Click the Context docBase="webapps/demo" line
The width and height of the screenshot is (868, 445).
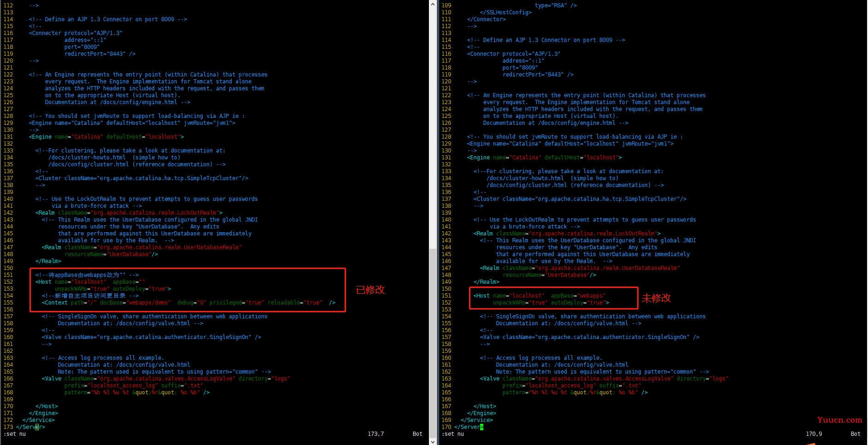point(188,303)
